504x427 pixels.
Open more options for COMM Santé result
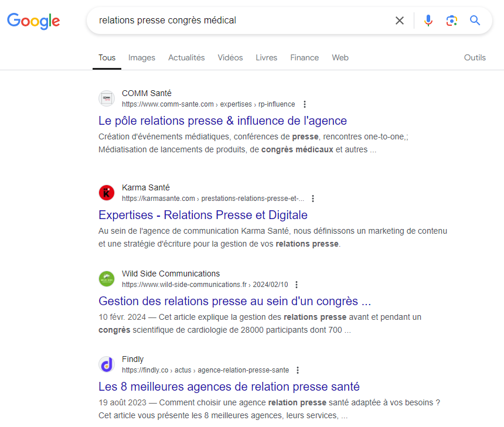pos(304,104)
